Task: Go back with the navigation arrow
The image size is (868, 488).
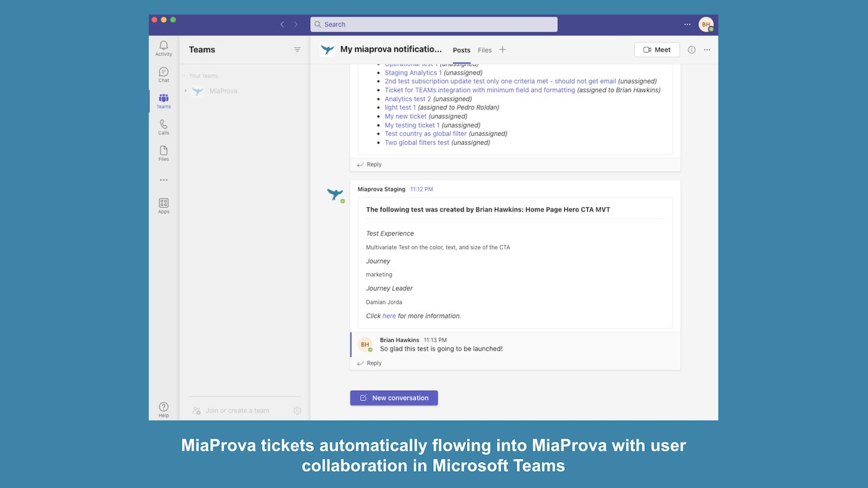Action: (x=282, y=24)
